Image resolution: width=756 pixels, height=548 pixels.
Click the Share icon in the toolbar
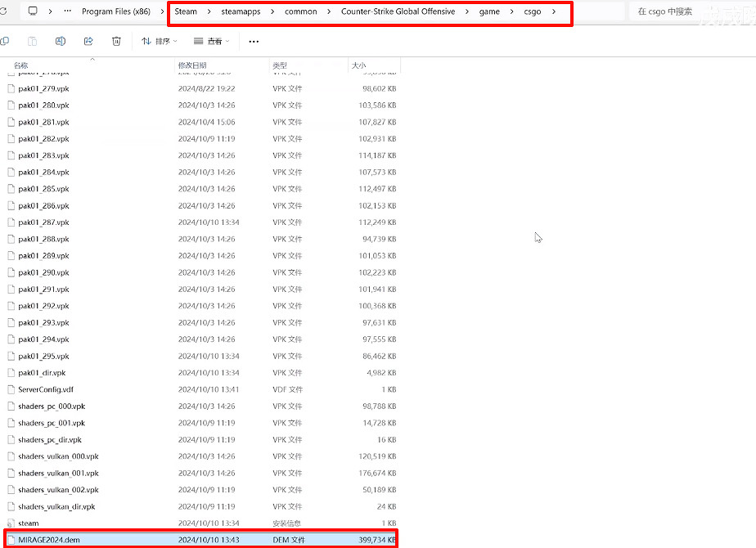pyautogui.click(x=88, y=41)
